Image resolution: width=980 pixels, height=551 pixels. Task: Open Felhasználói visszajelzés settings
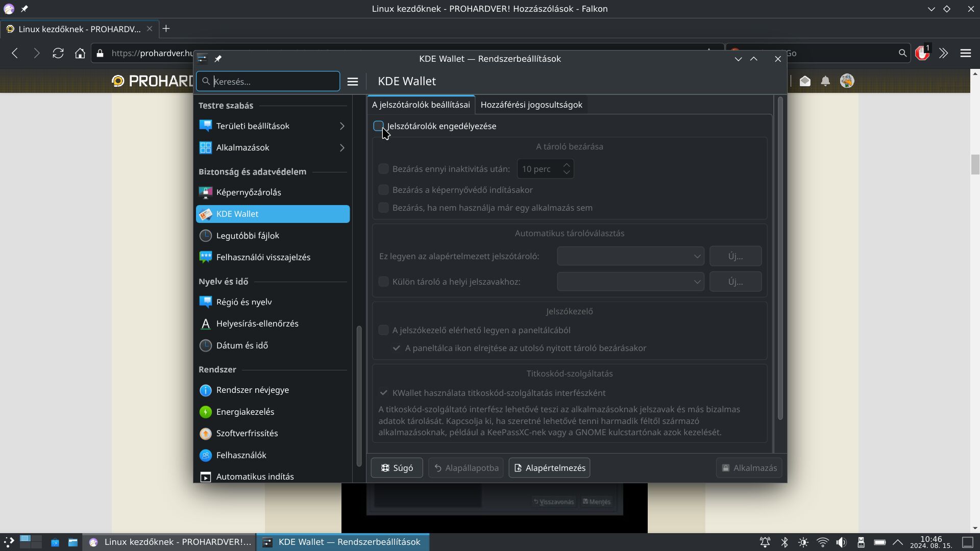[x=273, y=257]
